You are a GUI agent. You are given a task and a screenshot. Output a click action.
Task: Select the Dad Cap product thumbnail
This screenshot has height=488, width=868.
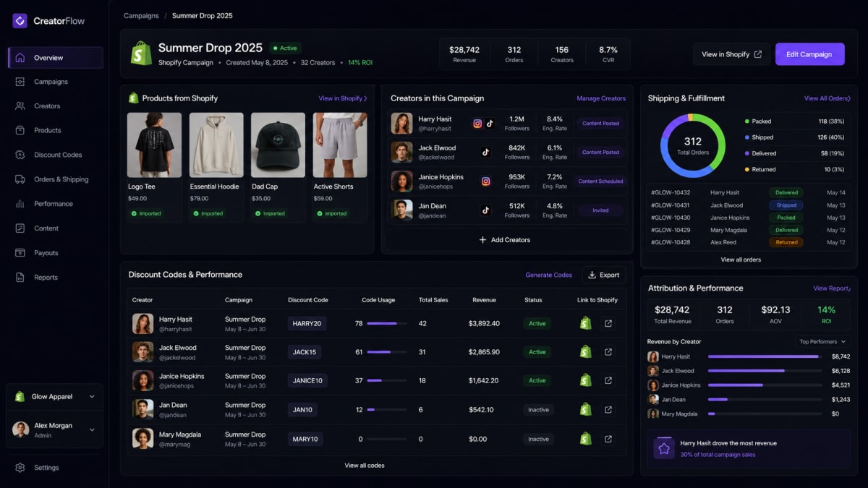pyautogui.click(x=278, y=145)
